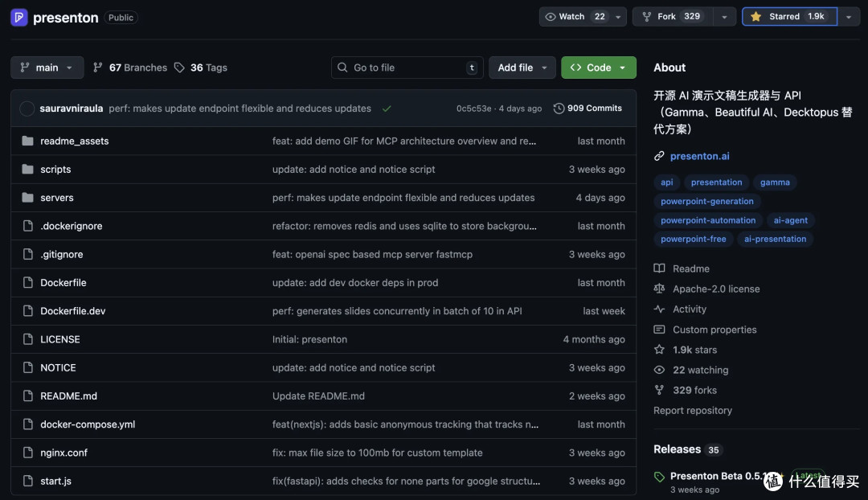Viewport: 868px width, 500px height.
Task: Select the gamma topic tag
Action: click(775, 182)
